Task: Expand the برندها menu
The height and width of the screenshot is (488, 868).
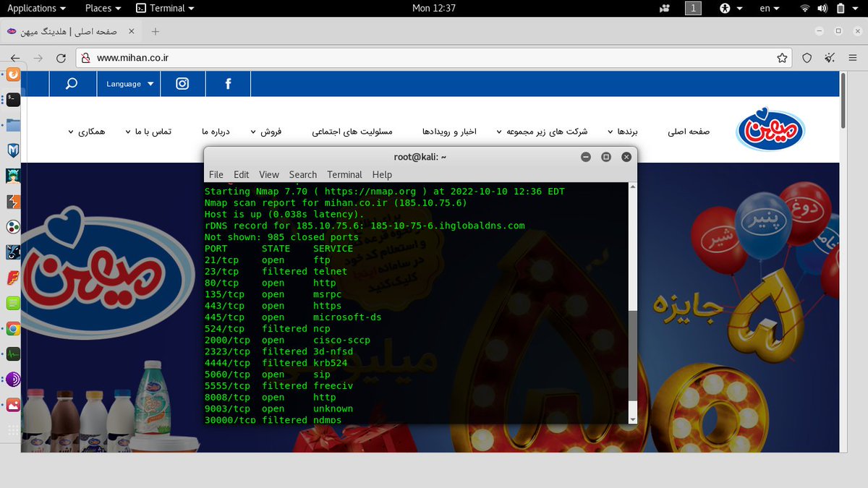Action: coord(624,132)
